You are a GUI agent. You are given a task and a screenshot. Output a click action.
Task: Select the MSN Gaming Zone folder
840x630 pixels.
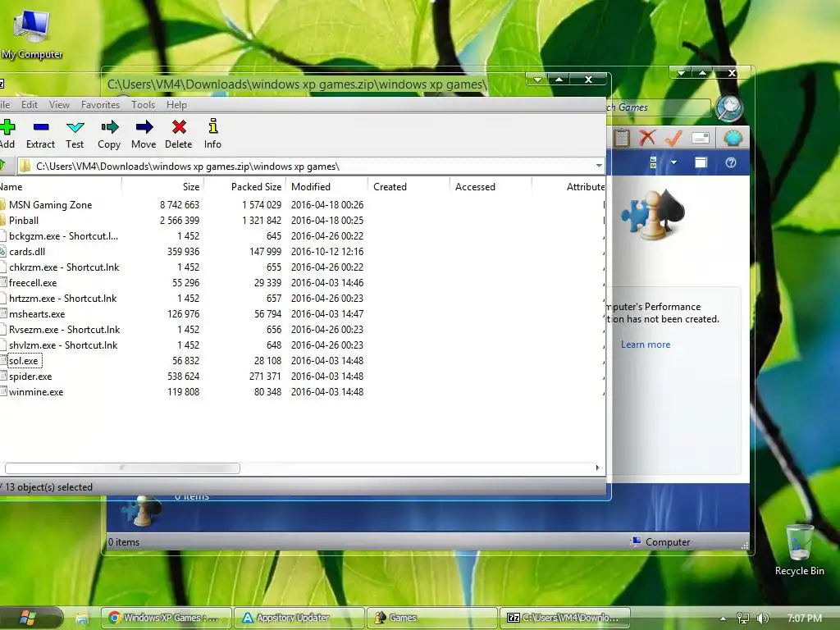(50, 204)
